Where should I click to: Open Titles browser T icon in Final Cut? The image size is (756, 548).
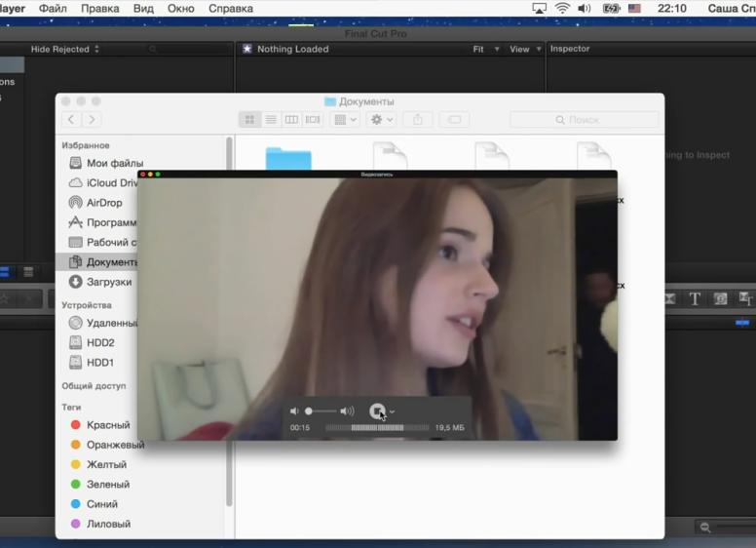(x=695, y=299)
